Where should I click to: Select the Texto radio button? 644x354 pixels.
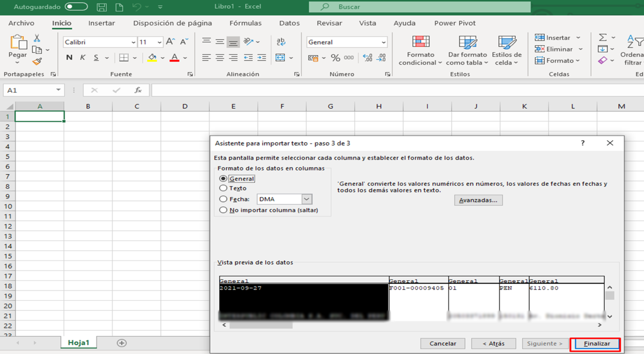point(223,188)
